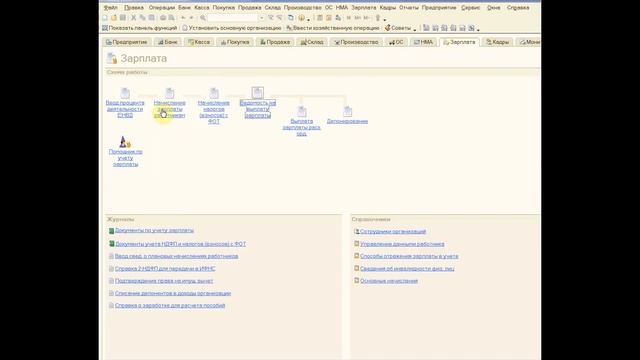Open Списание депонентов в доходы организации link
Viewport: 640px width, 360px height.
pos(173,293)
